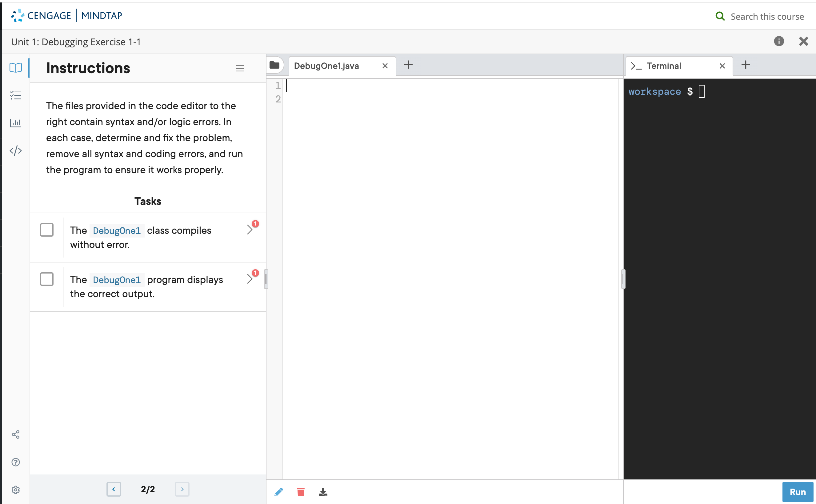Open the book-shaped Instructions sidebar icon
Screen dimensions: 816x504
click(16, 68)
